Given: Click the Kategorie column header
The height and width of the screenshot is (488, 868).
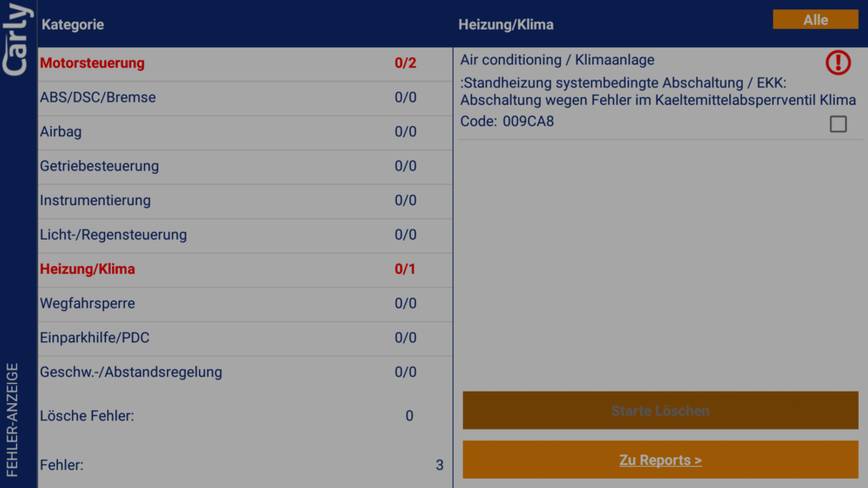Looking at the screenshot, I should (73, 25).
